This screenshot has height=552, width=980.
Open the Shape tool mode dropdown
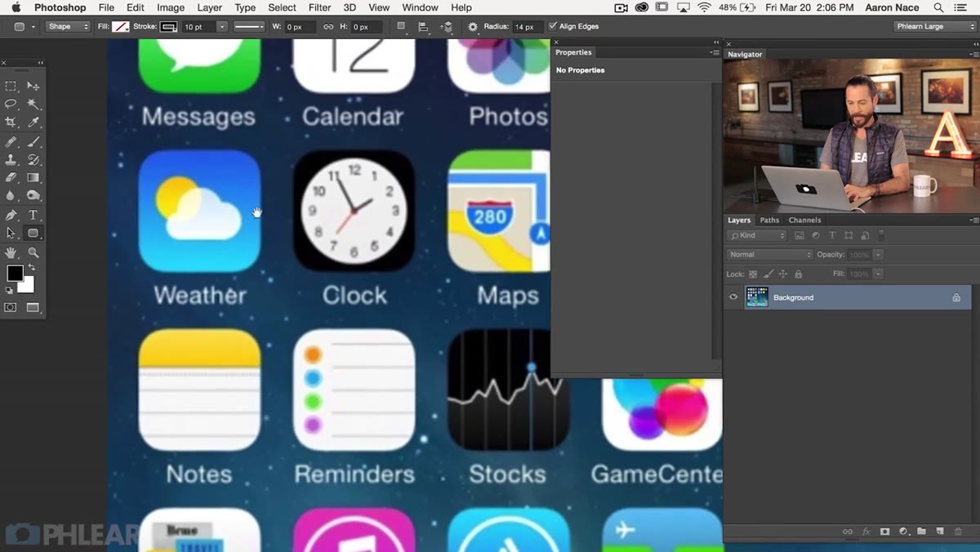pos(68,26)
